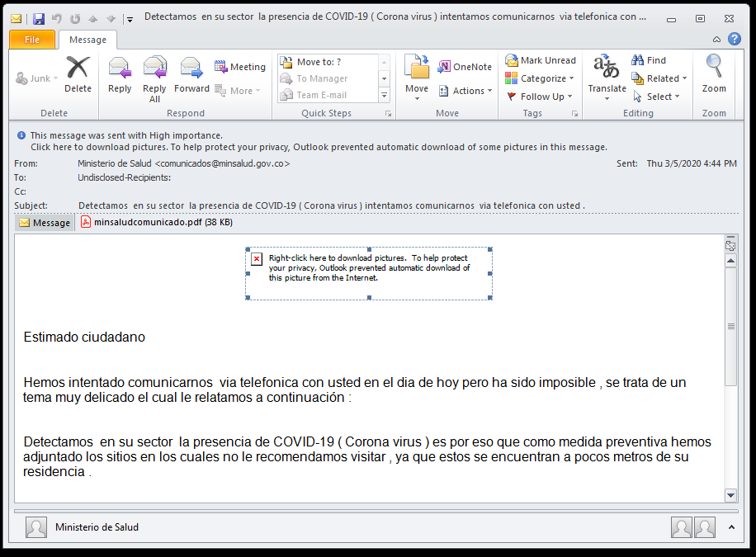Screen dimensions: 756x557
Task: Click sender Ministerio de Salud address
Action: [x=184, y=163]
